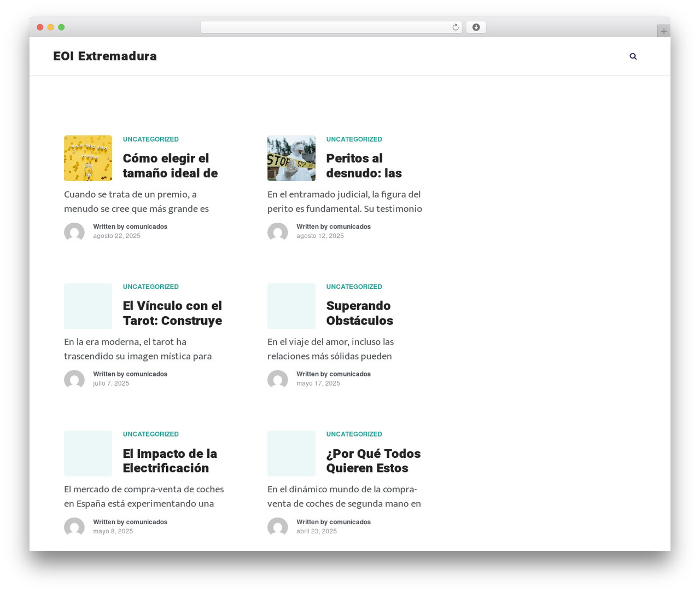Open 'El Impacto de la Electrificación' article
This screenshot has height=593, width=700.
point(170,461)
